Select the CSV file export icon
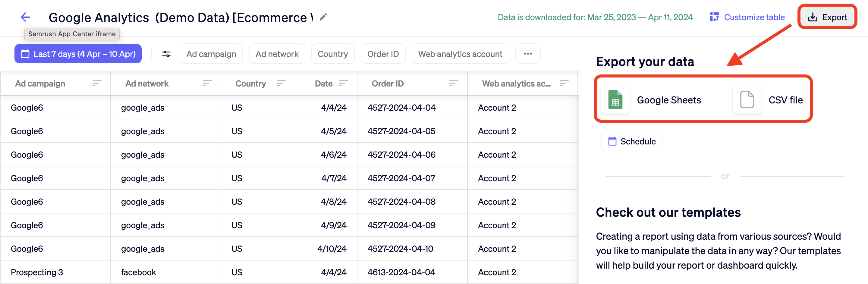 [747, 99]
